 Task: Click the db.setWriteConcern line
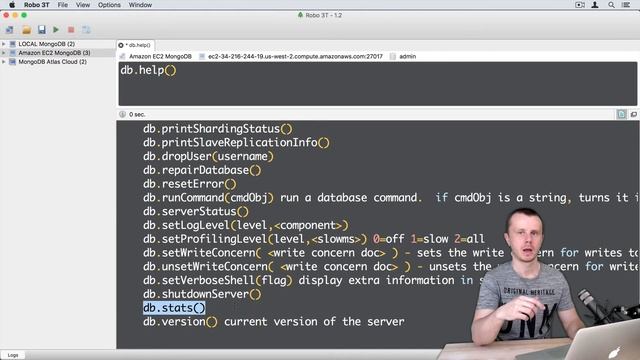pos(391,253)
